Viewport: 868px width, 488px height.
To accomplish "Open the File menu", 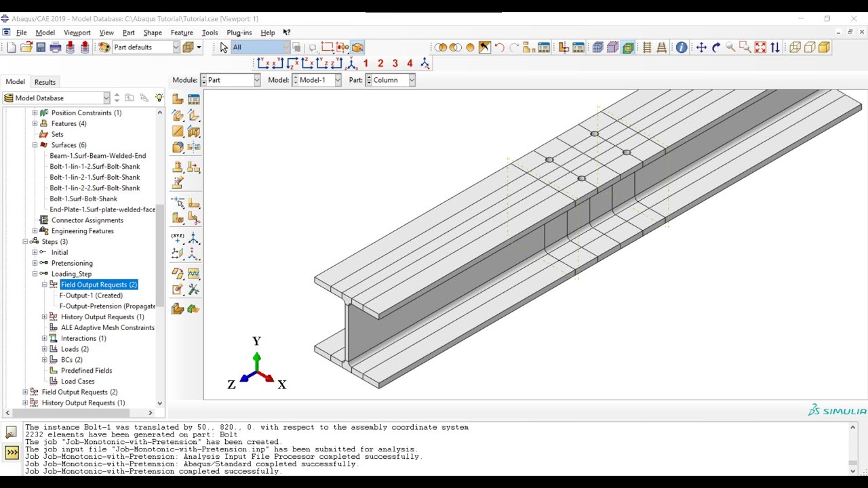I will point(22,33).
